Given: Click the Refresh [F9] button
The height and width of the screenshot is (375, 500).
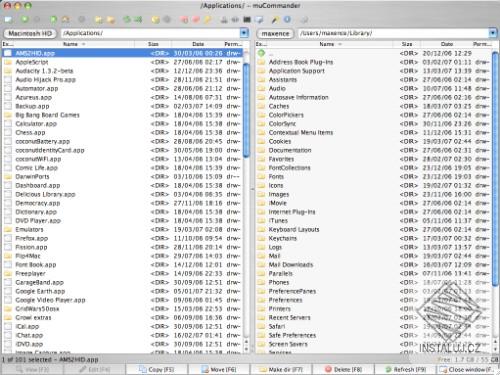Looking at the screenshot, I should [406, 369].
